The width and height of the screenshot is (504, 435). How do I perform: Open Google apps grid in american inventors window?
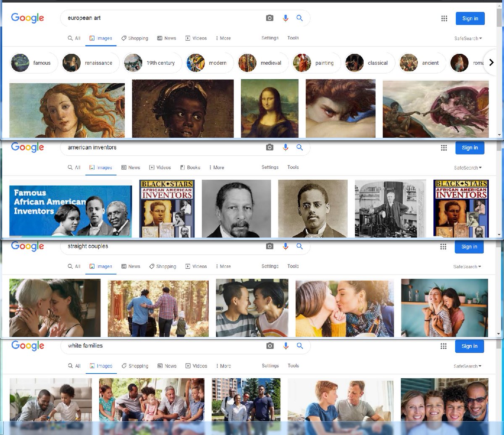pos(444,148)
